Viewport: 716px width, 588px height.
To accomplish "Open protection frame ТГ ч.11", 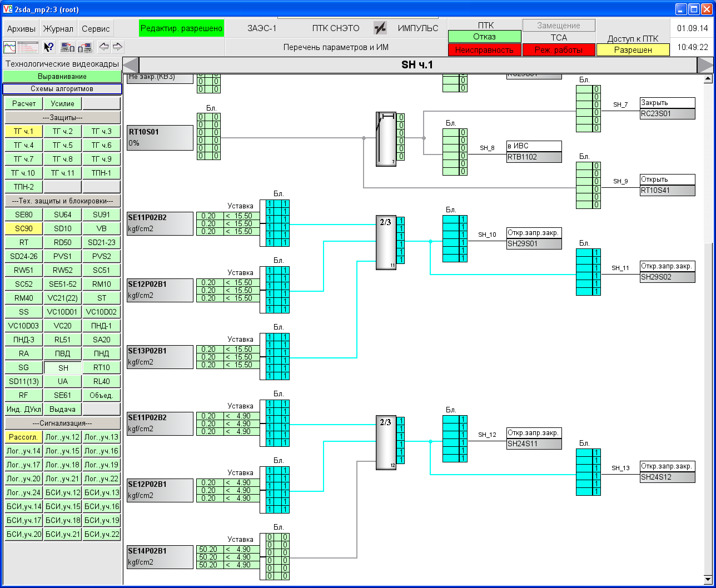I will click(63, 173).
